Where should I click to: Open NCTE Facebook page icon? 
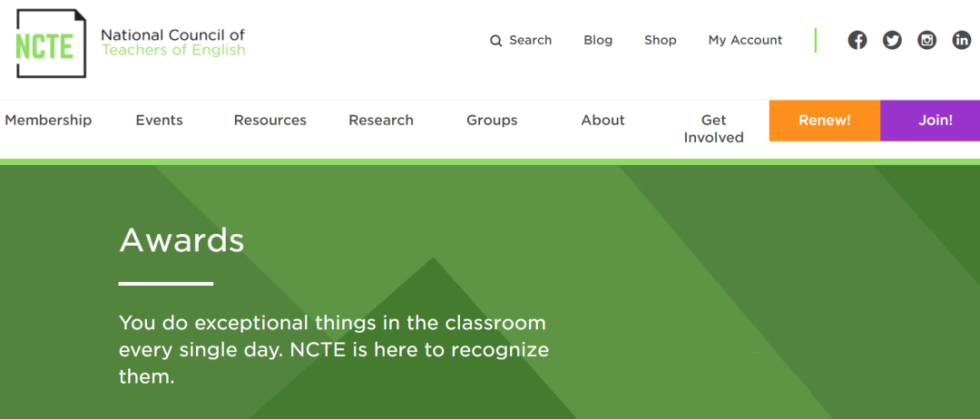pos(857,40)
